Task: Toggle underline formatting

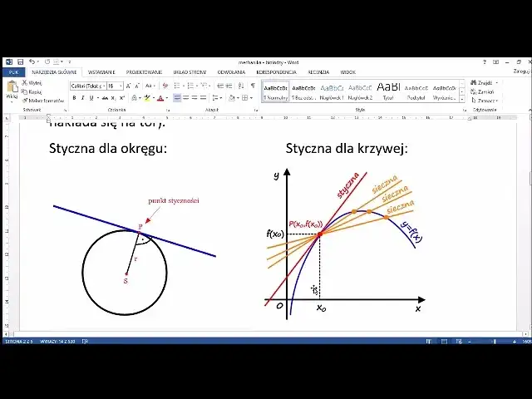Action: click(91, 98)
